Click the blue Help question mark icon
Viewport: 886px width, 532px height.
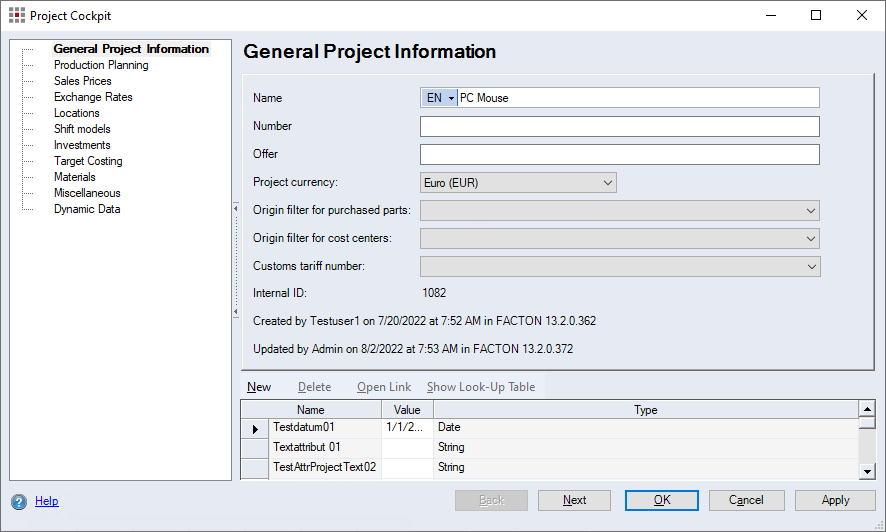(18, 502)
